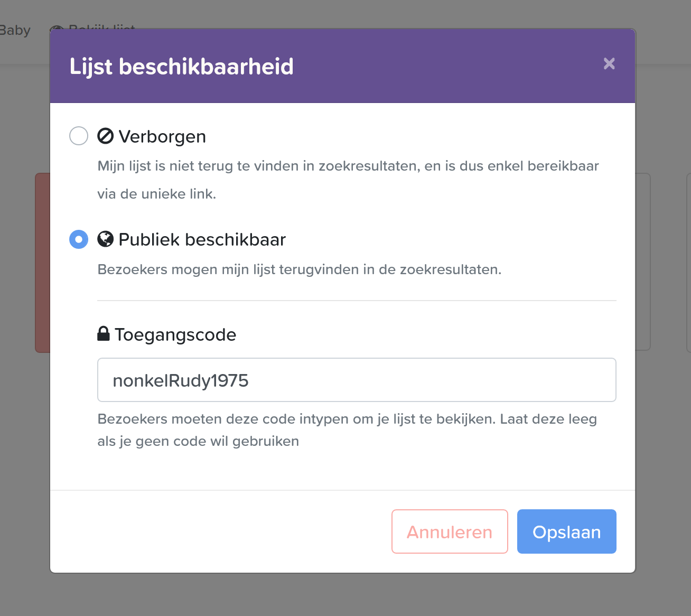Viewport: 691px width, 616px height.
Task: Click the crossed-circle hidden icon beside Verborgen
Action: click(106, 136)
